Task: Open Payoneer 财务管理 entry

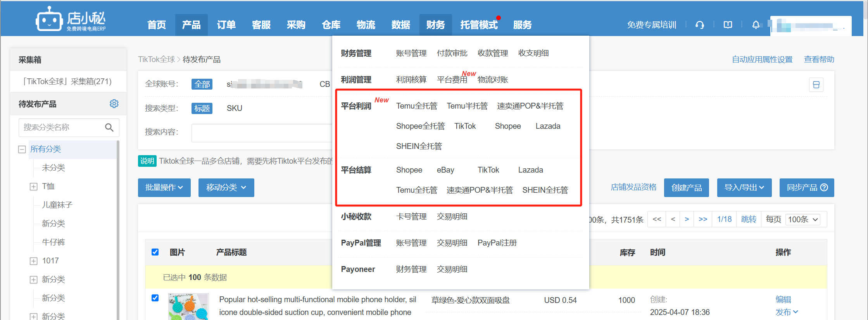Action: 411,269
